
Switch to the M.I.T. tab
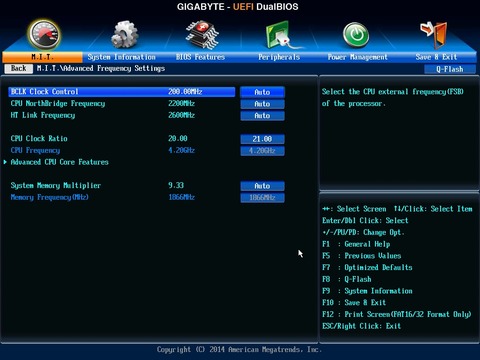[x=42, y=57]
